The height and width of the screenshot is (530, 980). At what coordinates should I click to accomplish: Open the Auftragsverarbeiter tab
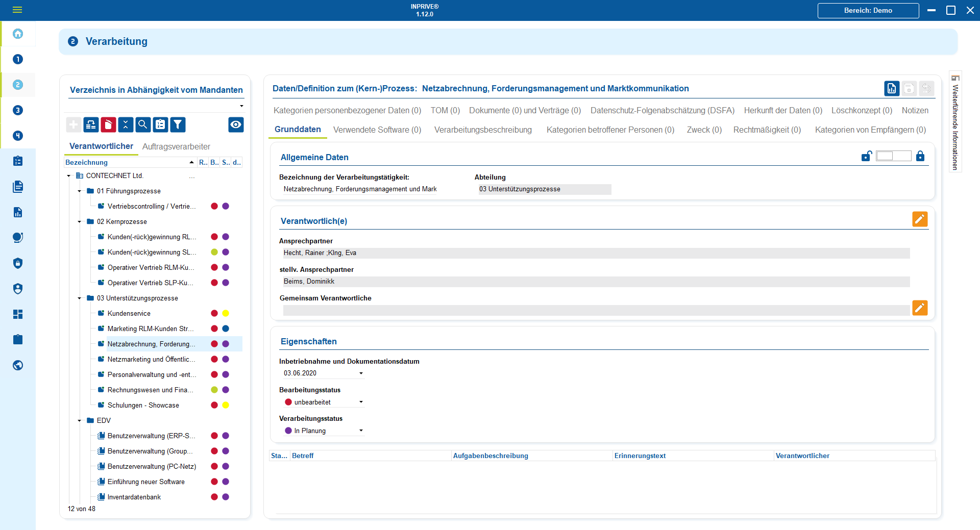tap(176, 147)
